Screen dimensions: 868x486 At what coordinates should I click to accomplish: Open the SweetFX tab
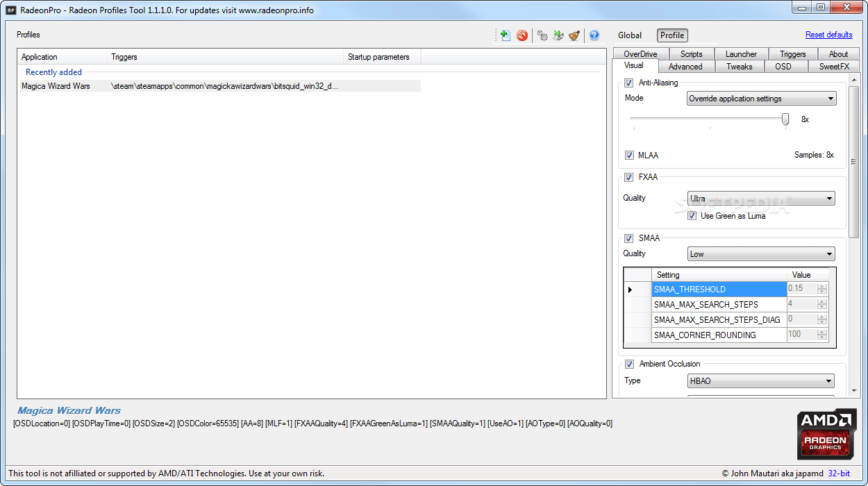834,67
